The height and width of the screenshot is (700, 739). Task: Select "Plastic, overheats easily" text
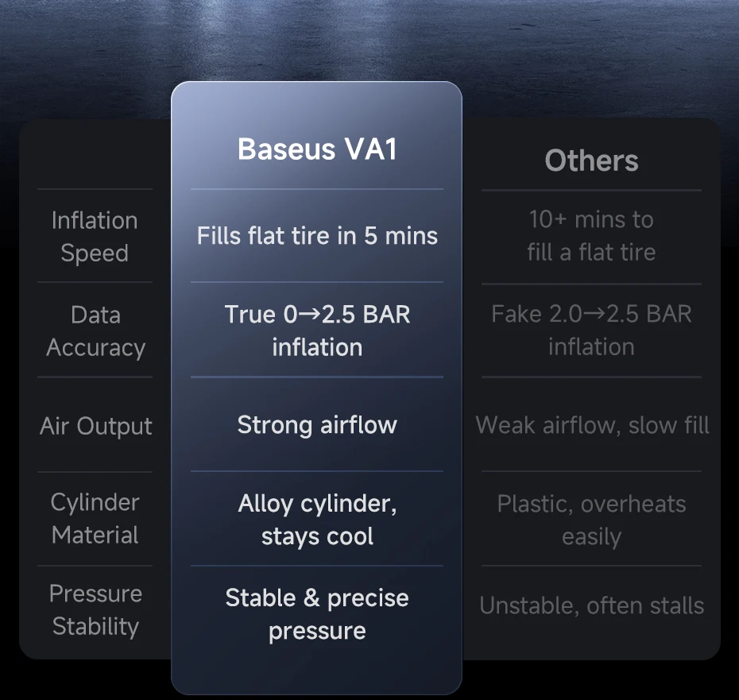click(x=591, y=520)
